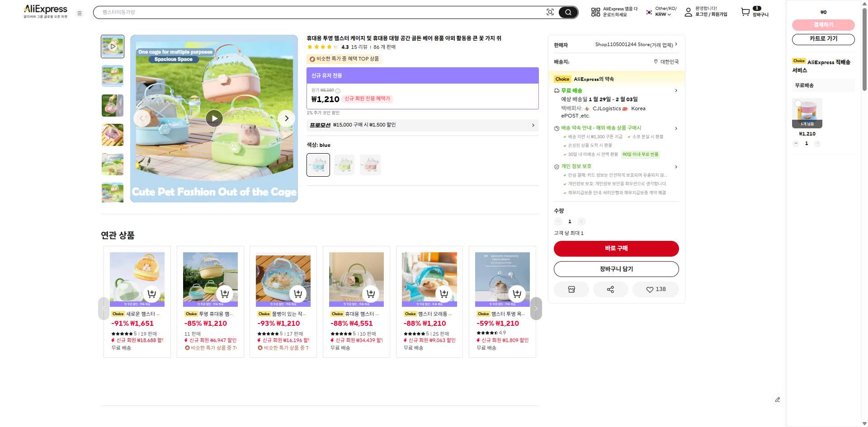Open image search camera icon
The image size is (868, 427).
(x=550, y=12)
